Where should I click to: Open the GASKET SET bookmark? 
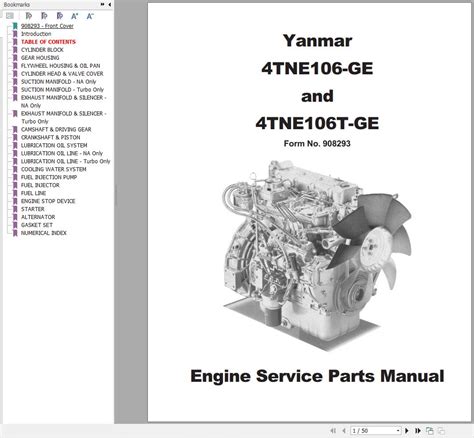click(37, 225)
